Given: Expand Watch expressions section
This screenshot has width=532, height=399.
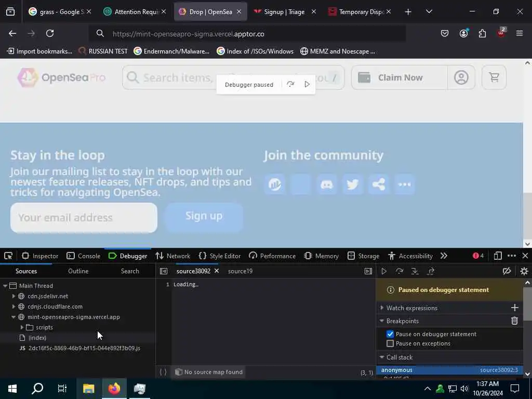Looking at the screenshot, I should click(382, 308).
